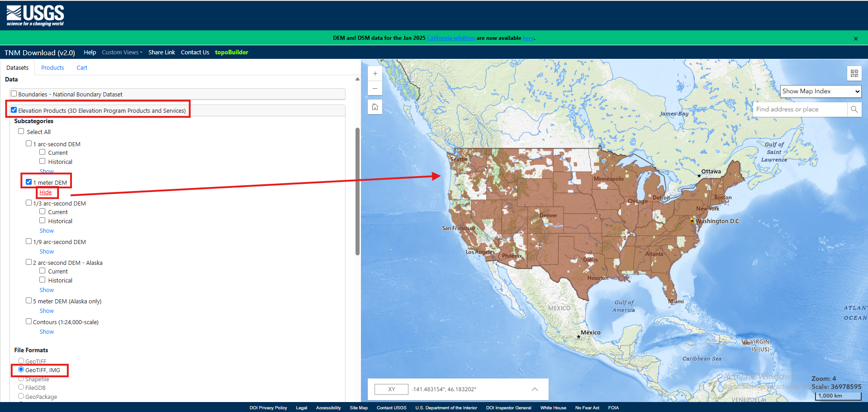Open the basemap gallery grid icon
The width and height of the screenshot is (868, 412).
point(854,73)
